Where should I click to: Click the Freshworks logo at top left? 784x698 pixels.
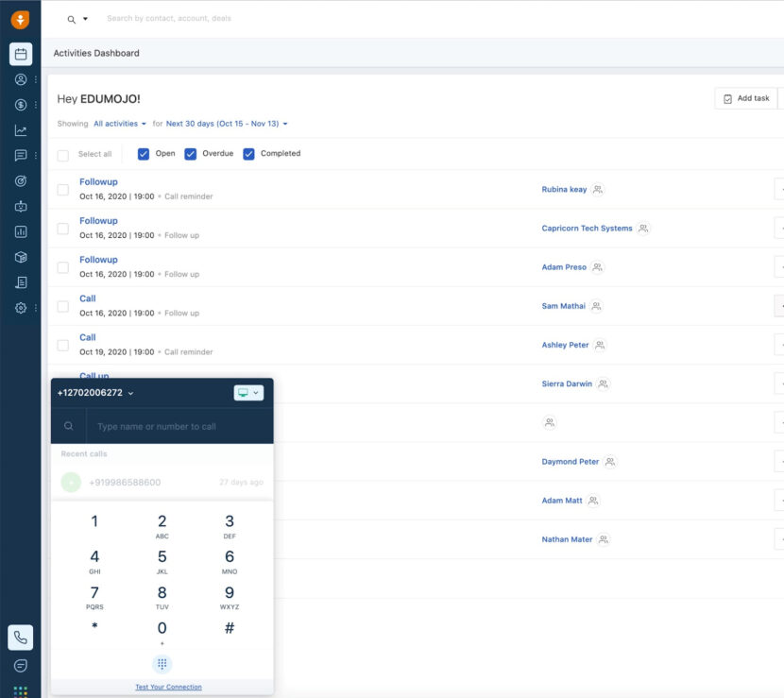(20, 18)
